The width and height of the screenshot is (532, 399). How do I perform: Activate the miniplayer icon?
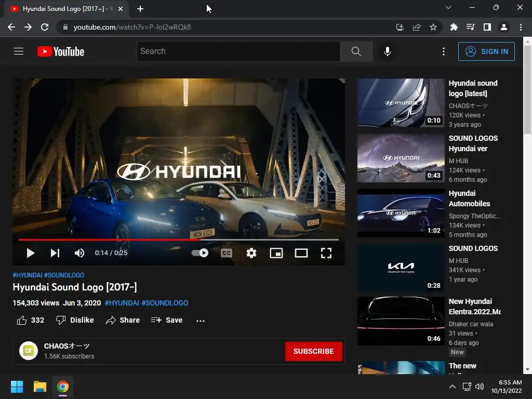[276, 253]
